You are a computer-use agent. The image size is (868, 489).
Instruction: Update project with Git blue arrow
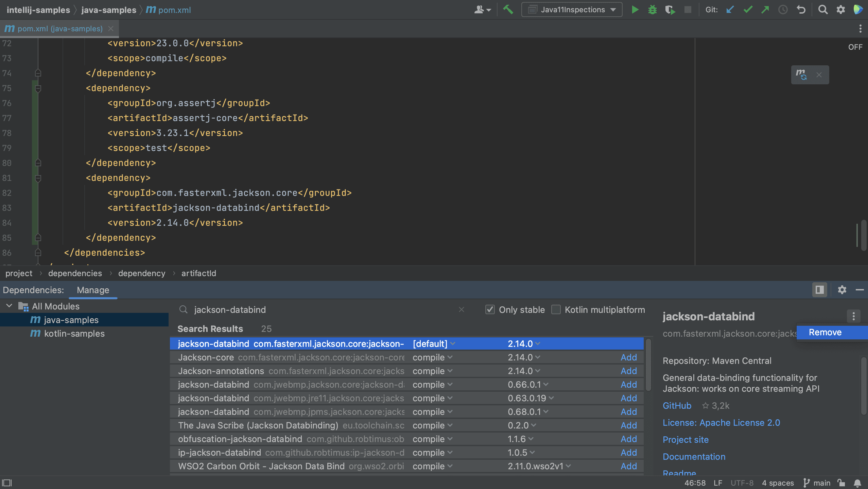coord(730,10)
